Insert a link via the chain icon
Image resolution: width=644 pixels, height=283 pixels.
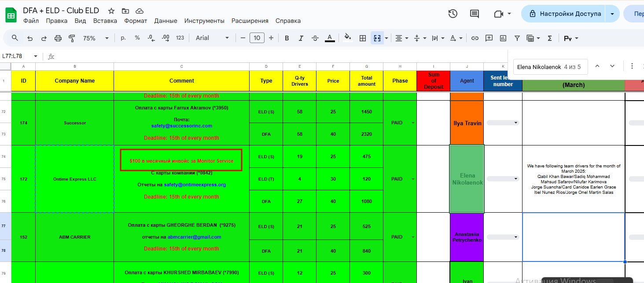click(x=475, y=38)
